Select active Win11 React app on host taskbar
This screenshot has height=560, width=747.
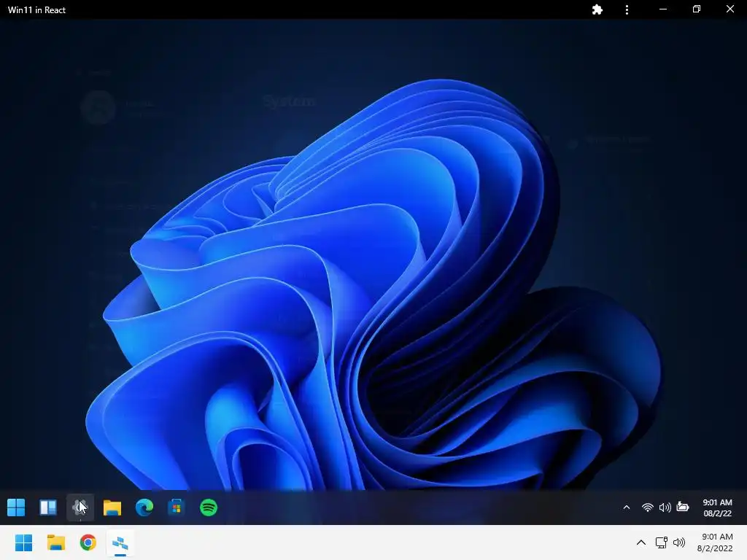[x=120, y=542]
